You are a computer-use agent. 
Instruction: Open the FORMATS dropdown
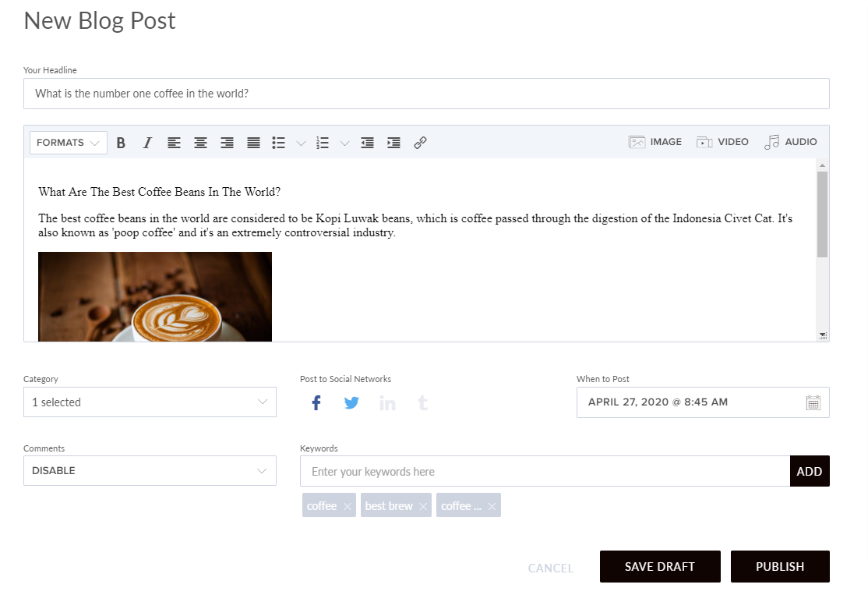click(68, 143)
